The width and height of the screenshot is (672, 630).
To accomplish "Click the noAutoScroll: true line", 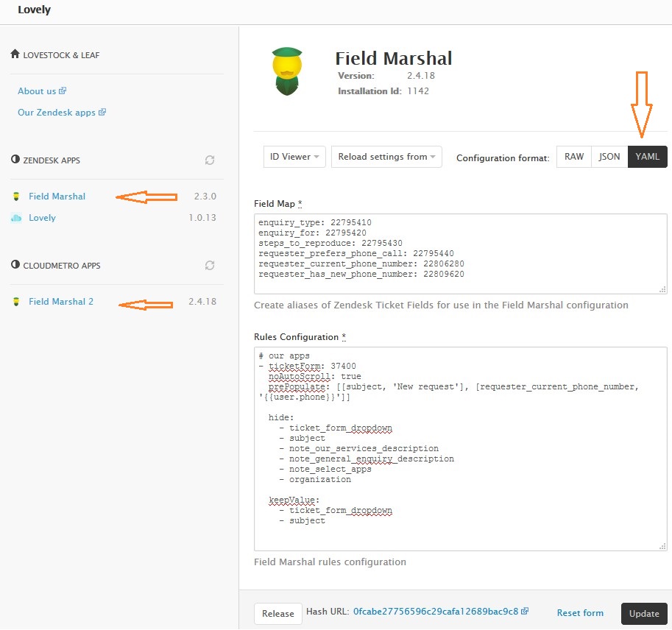I will point(314,376).
